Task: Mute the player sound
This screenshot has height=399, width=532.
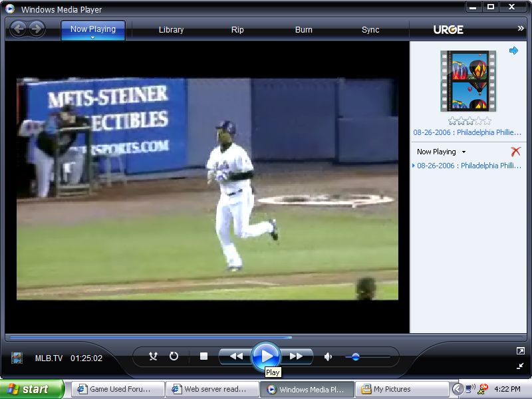Action: point(328,356)
